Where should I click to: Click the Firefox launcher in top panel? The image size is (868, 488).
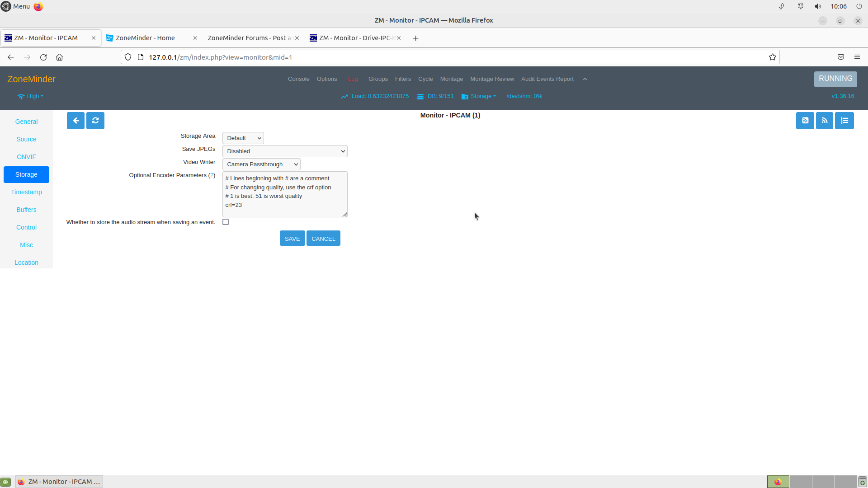coord(38,6)
